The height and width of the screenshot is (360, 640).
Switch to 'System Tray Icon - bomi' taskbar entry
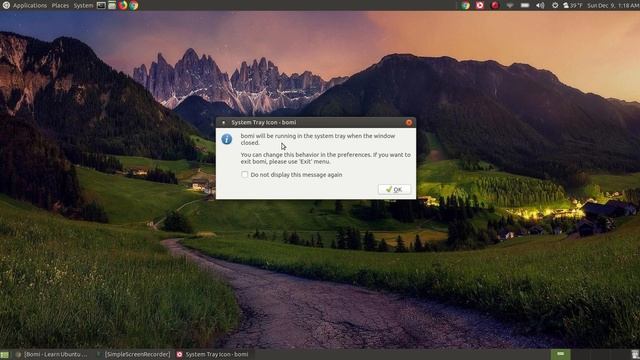tap(212, 354)
